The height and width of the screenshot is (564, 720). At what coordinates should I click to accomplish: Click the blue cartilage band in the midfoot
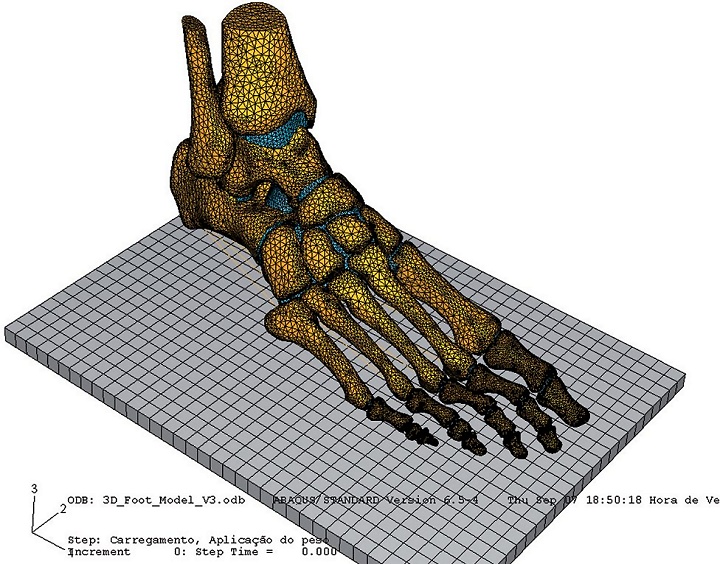322,190
